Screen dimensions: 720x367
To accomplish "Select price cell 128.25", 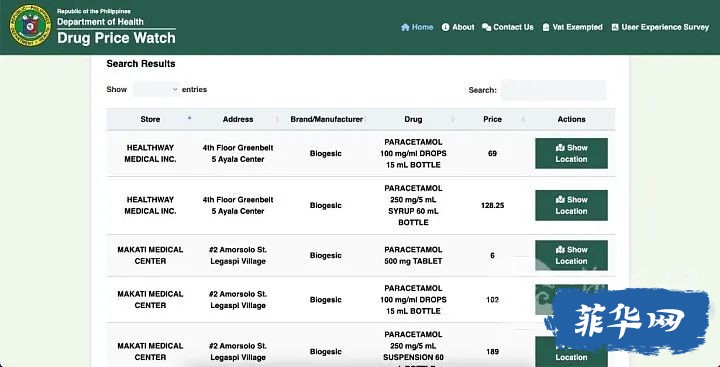I will point(492,205).
